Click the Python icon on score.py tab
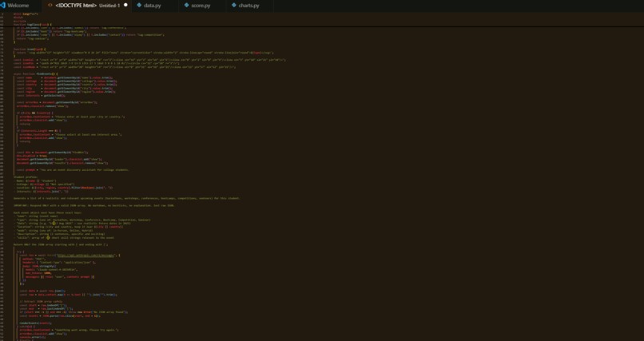 tap(187, 6)
